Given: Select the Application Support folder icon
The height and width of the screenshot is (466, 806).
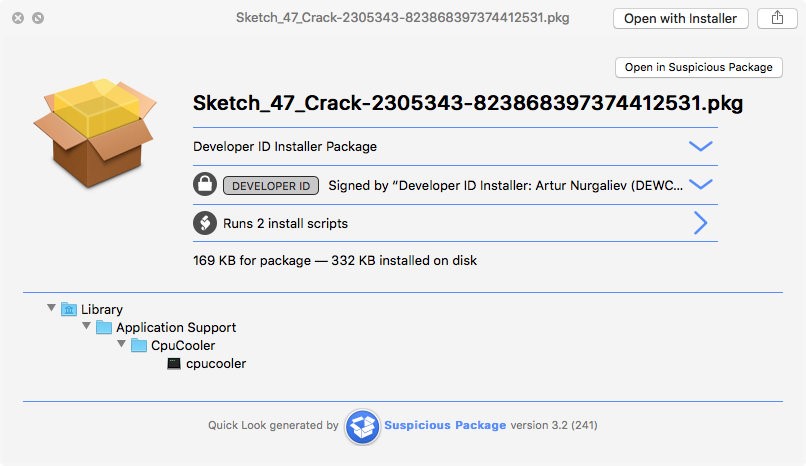Looking at the screenshot, I should [x=104, y=328].
